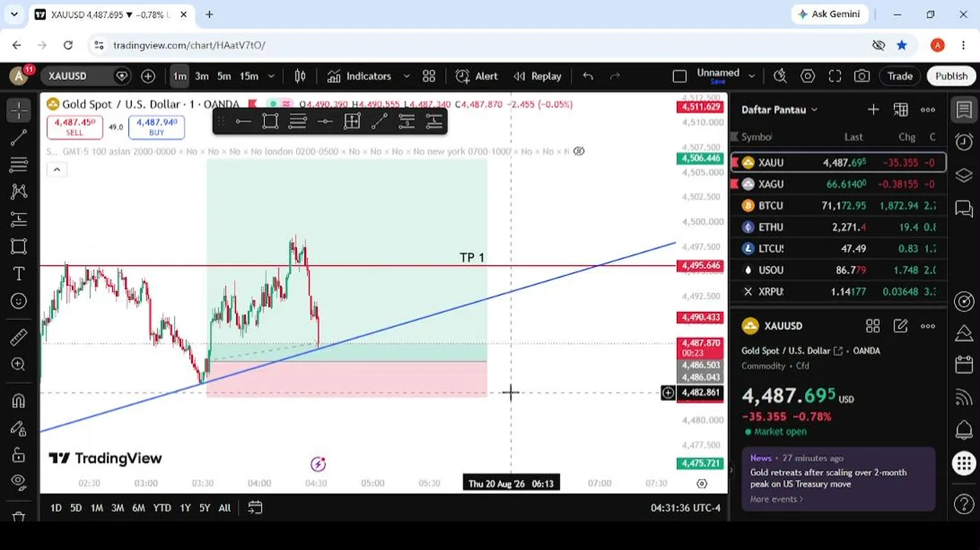This screenshot has width=980, height=550.
Task: Open the XAUUSD symbol search box
Action: point(86,76)
